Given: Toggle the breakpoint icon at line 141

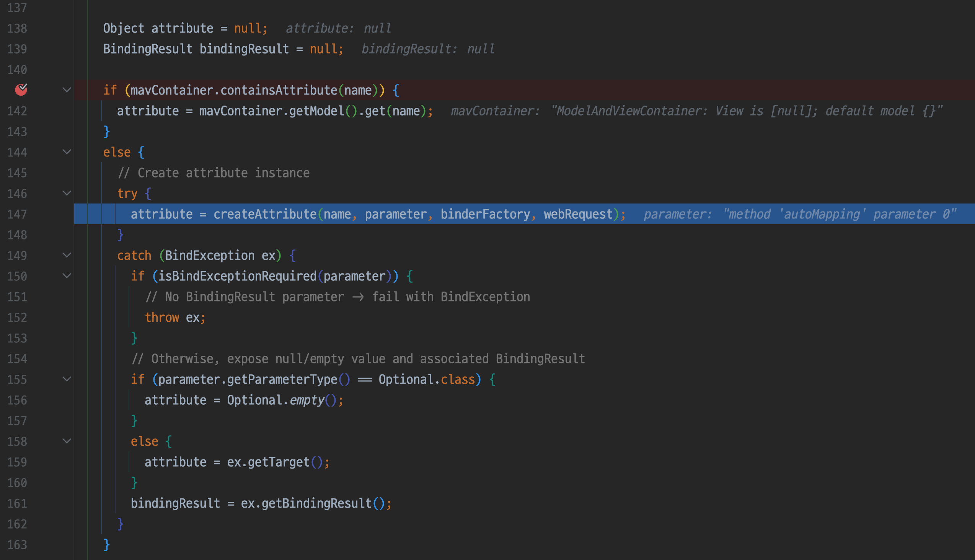Looking at the screenshot, I should click(x=21, y=90).
